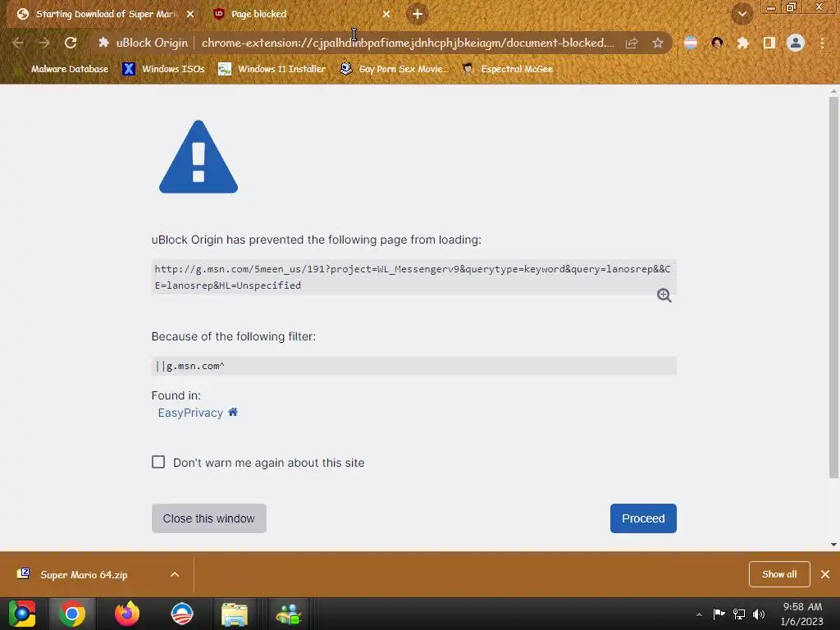
Task: Open Chrome three-dot menu
Action: 822,43
